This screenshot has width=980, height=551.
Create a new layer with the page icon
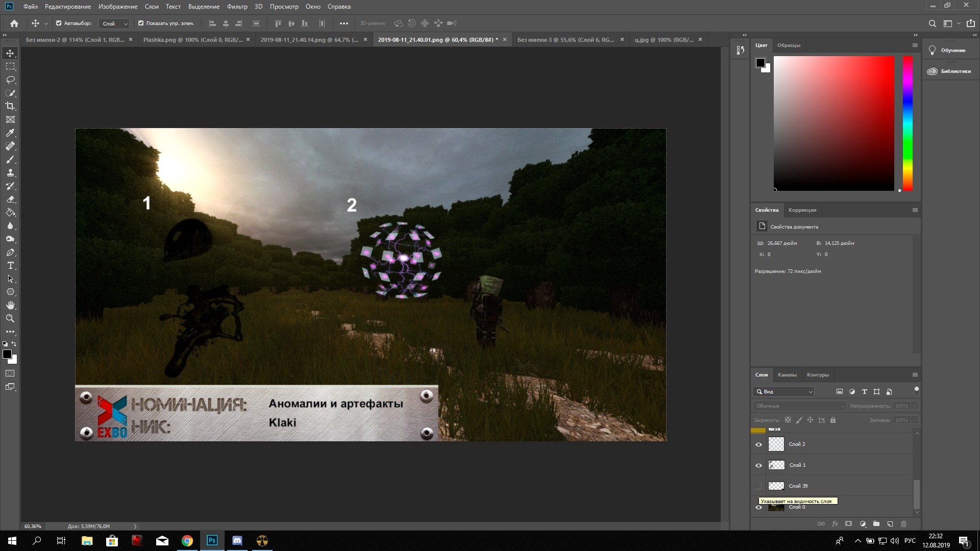tap(890, 524)
